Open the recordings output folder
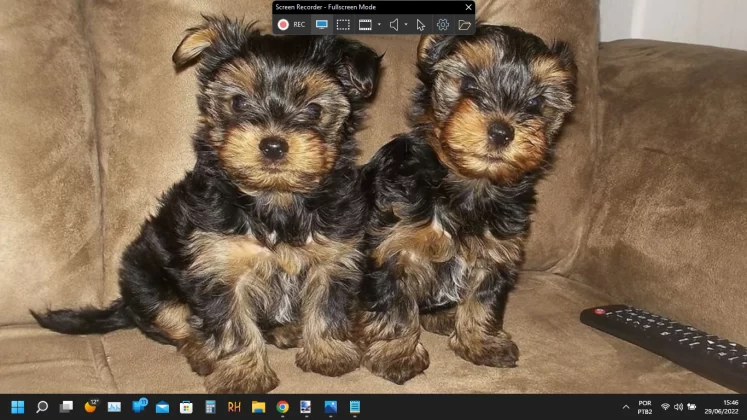 [x=464, y=24]
